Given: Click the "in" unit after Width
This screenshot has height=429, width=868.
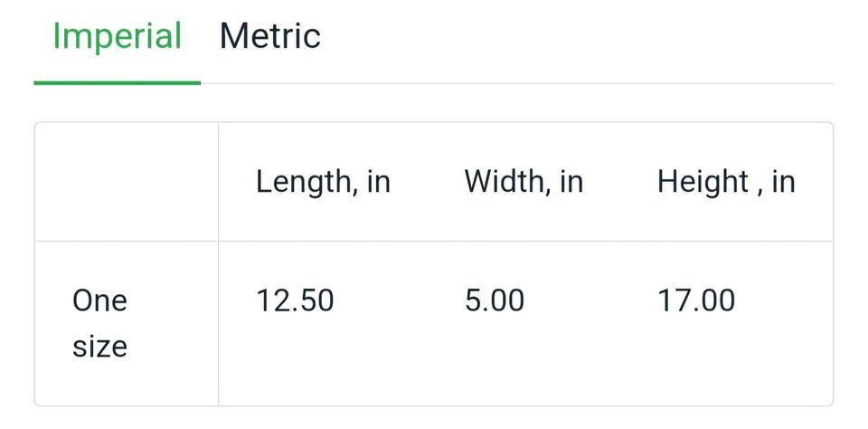Looking at the screenshot, I should click(571, 182).
